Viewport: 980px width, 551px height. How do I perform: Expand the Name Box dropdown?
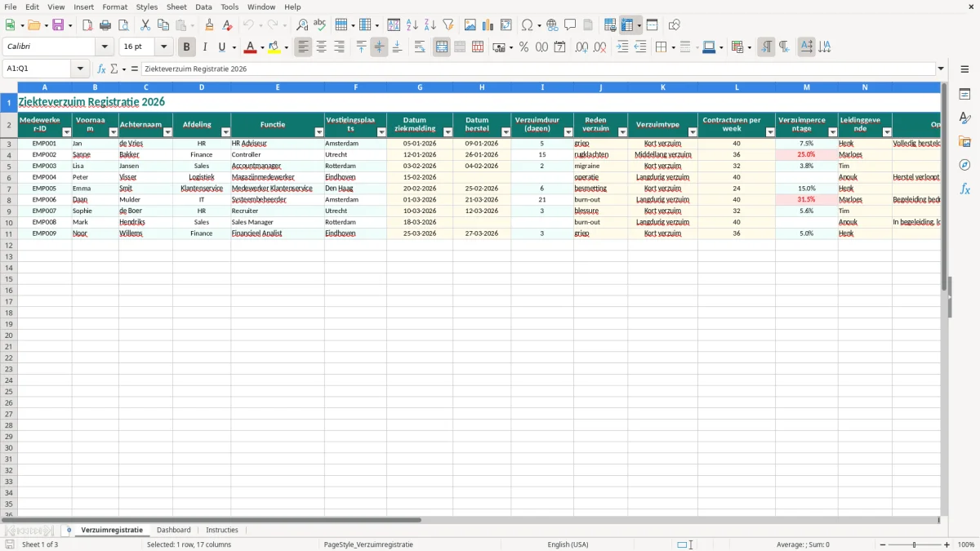click(80, 69)
